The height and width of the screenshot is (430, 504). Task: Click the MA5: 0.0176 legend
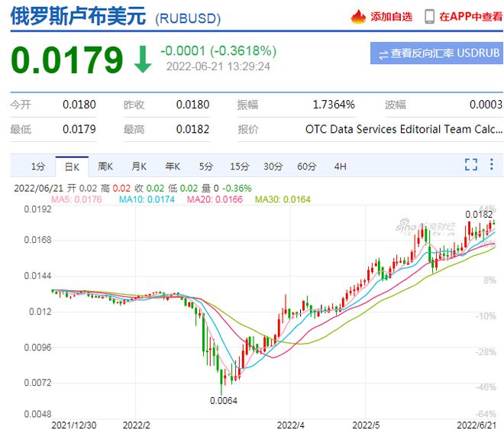pos(76,199)
